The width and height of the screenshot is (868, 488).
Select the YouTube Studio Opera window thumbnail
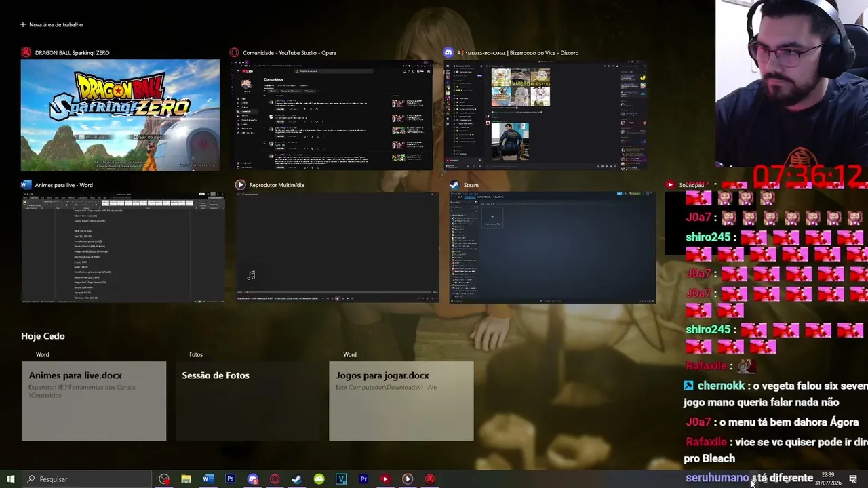tap(331, 115)
